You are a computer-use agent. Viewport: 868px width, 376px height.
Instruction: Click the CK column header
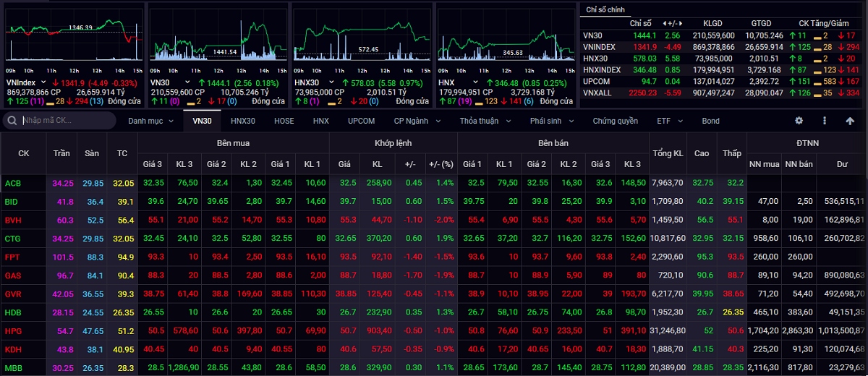coord(24,153)
